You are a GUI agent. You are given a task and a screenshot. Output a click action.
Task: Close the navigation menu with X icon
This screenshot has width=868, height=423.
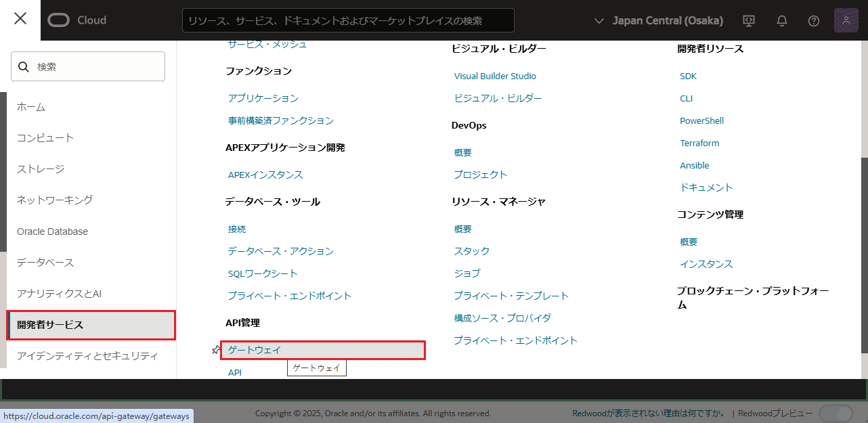tap(20, 19)
